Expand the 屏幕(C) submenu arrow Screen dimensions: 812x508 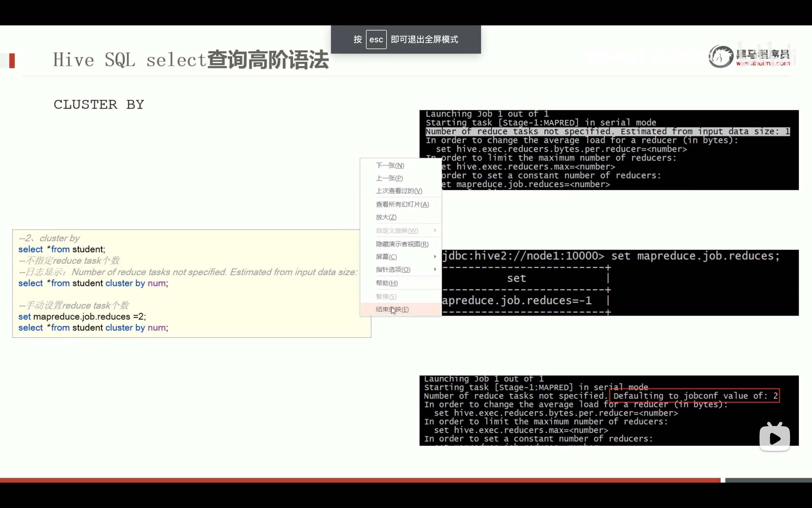[x=435, y=257]
